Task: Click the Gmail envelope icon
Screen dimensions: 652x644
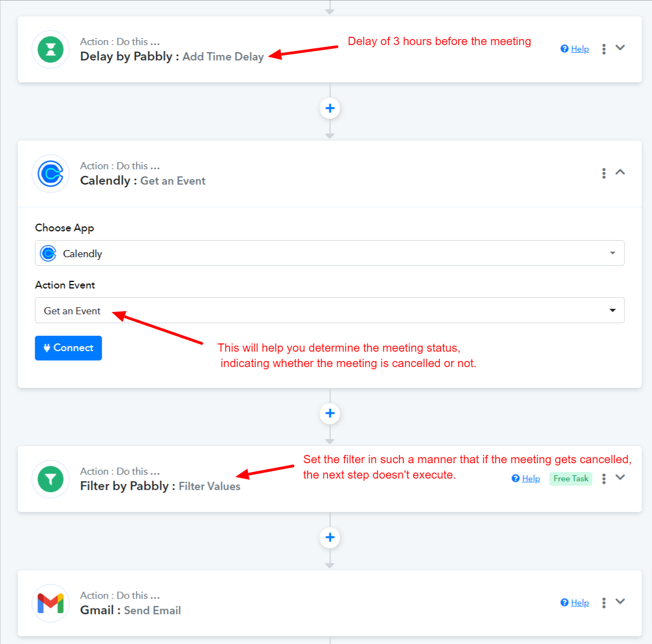Action: click(x=51, y=603)
